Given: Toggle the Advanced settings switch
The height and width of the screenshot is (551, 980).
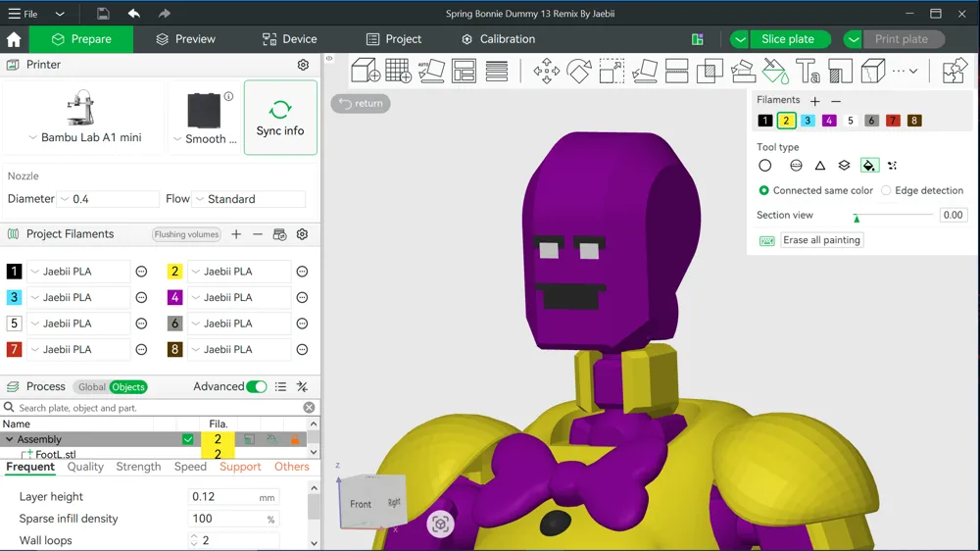Looking at the screenshot, I should click(x=256, y=386).
